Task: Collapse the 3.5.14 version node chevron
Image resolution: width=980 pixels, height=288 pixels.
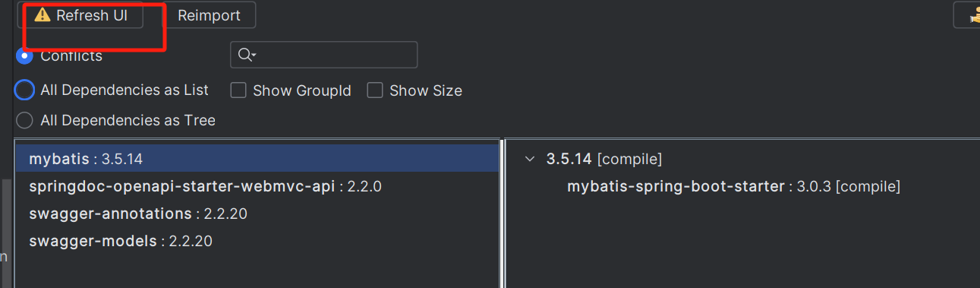Action: pyautogui.click(x=530, y=159)
